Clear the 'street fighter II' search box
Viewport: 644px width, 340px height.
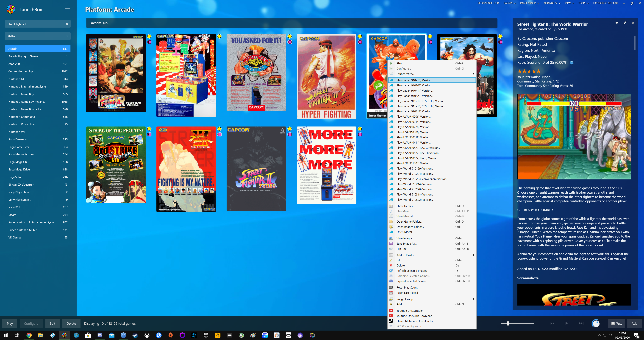[x=67, y=24]
